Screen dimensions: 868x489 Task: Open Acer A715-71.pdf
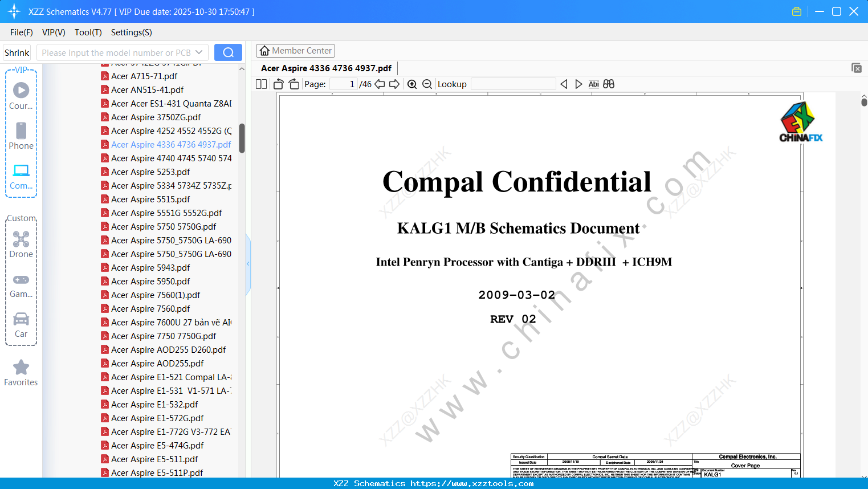(144, 76)
